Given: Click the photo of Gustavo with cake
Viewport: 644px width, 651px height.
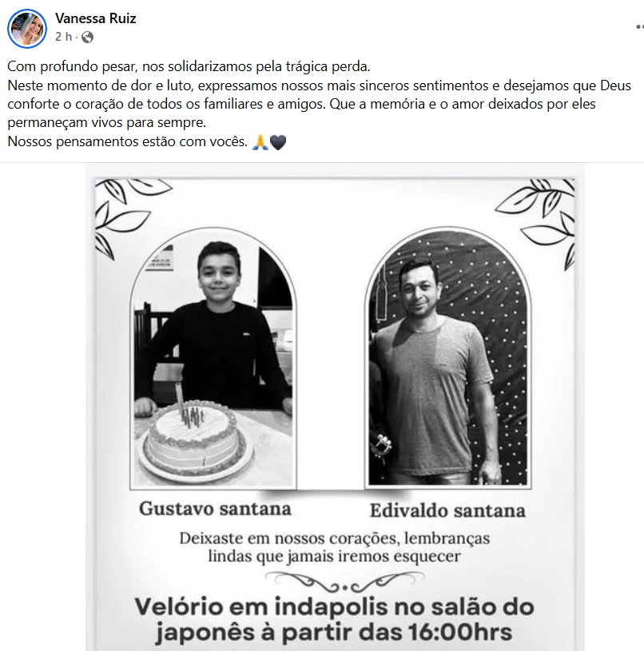Looking at the screenshot, I should click(213, 358).
